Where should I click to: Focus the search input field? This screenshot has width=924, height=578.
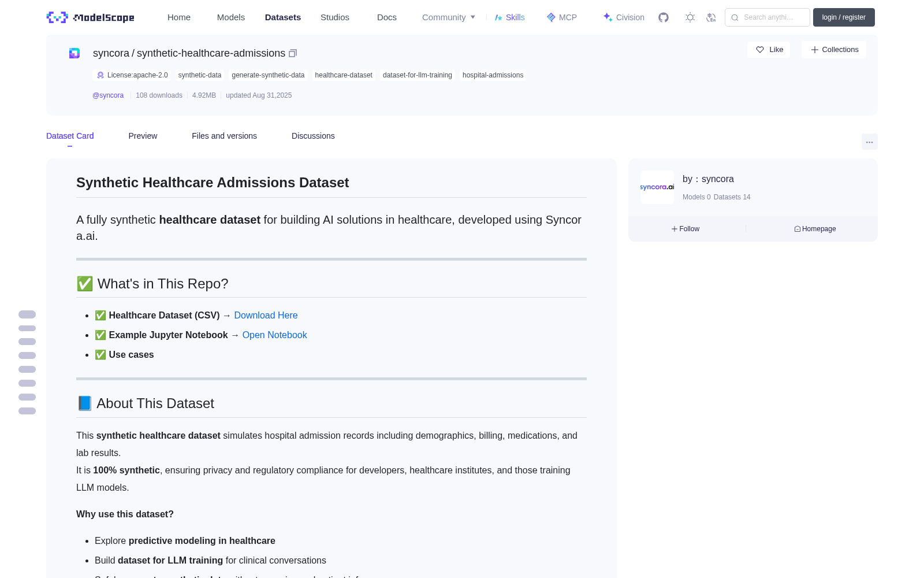pos(767,17)
